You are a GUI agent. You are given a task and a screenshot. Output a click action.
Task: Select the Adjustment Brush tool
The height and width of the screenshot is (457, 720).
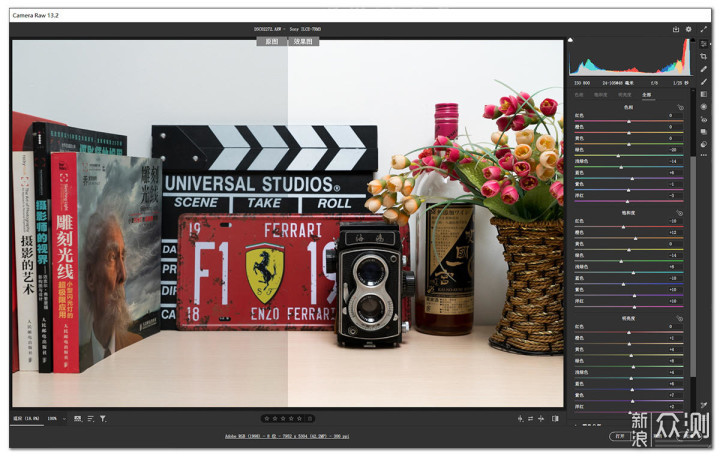coord(703,81)
